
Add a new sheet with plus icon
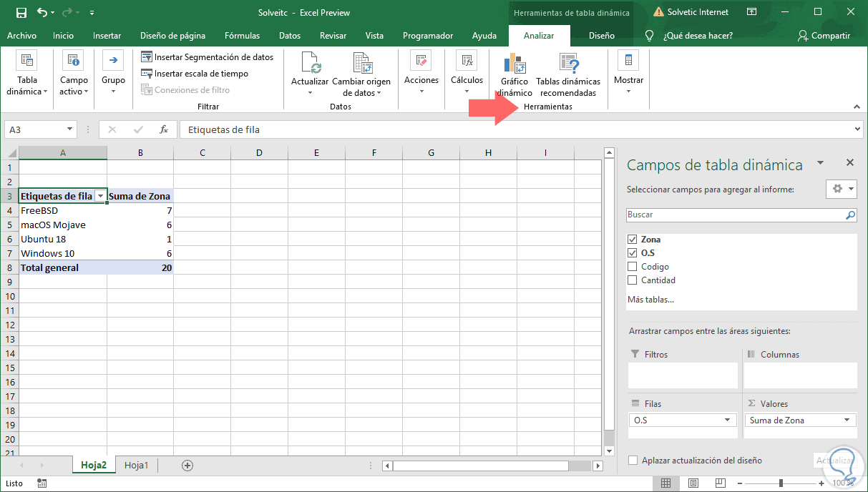pyautogui.click(x=187, y=466)
